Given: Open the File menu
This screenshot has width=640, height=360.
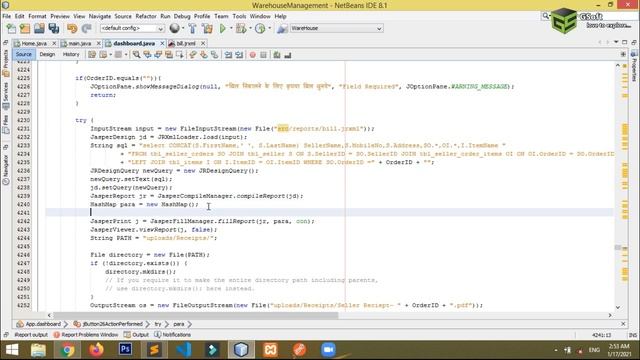Looking at the screenshot, I should click(x=7, y=16).
